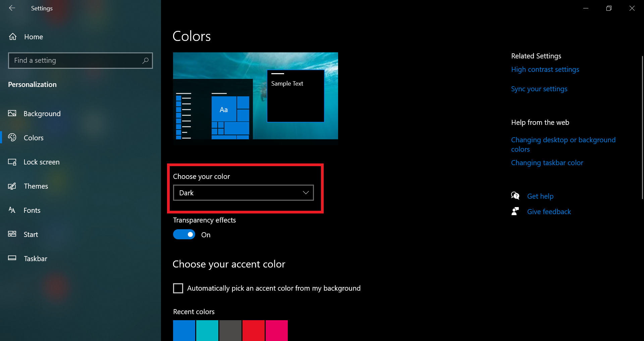The height and width of the screenshot is (341, 644).
Task: Click the Colors page title
Action: (192, 36)
